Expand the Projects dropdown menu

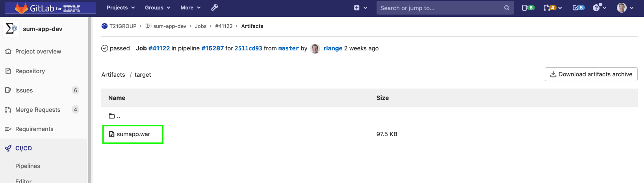tap(121, 7)
